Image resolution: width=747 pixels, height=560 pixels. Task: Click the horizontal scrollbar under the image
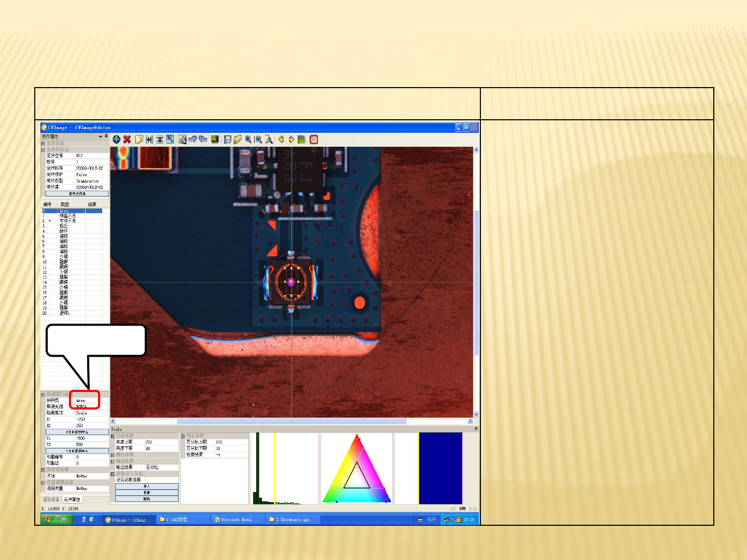tap(292, 421)
